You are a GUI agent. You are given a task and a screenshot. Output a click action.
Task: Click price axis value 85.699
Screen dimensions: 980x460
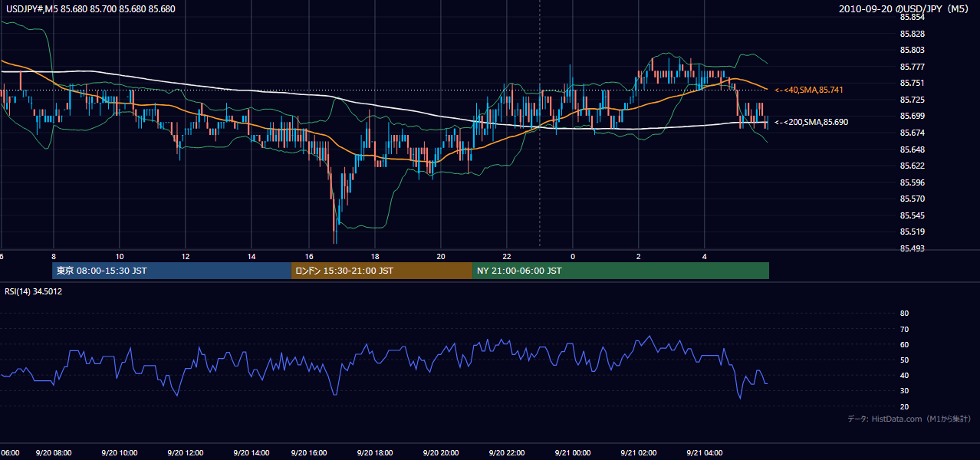click(x=912, y=116)
